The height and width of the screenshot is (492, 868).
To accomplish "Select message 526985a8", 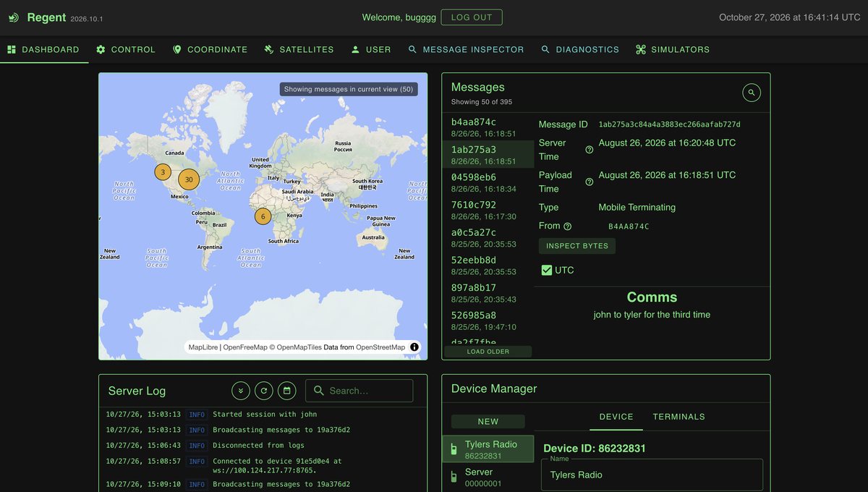I will 488,321.
